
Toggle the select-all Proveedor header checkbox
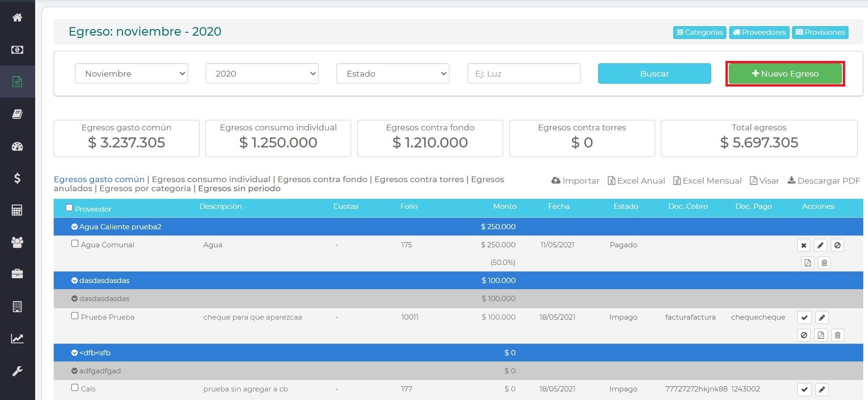point(69,208)
